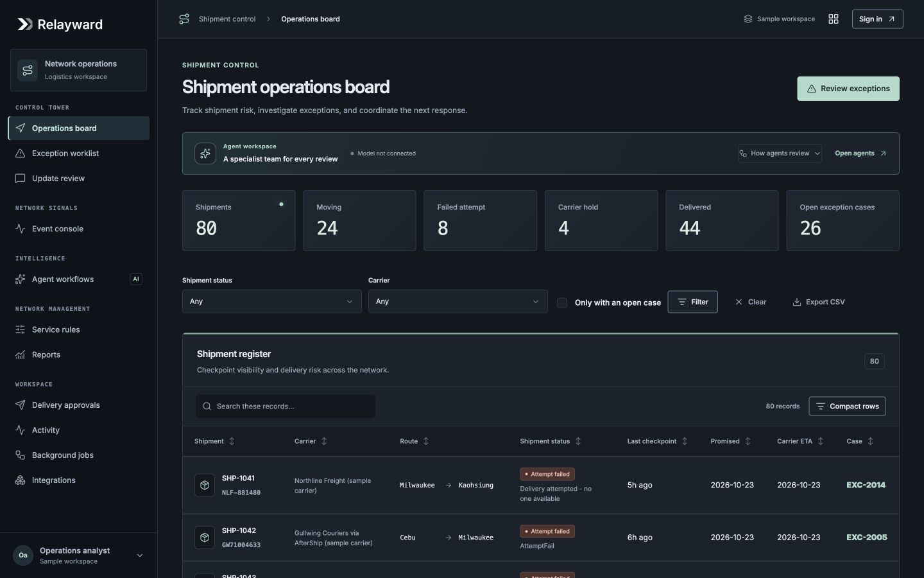
Task: Switch to Compact rows view
Action: (x=847, y=407)
